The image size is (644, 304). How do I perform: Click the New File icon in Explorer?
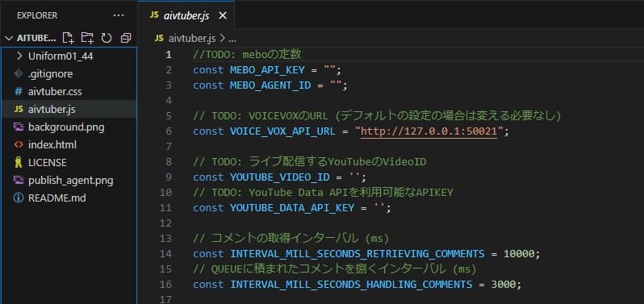(68, 38)
